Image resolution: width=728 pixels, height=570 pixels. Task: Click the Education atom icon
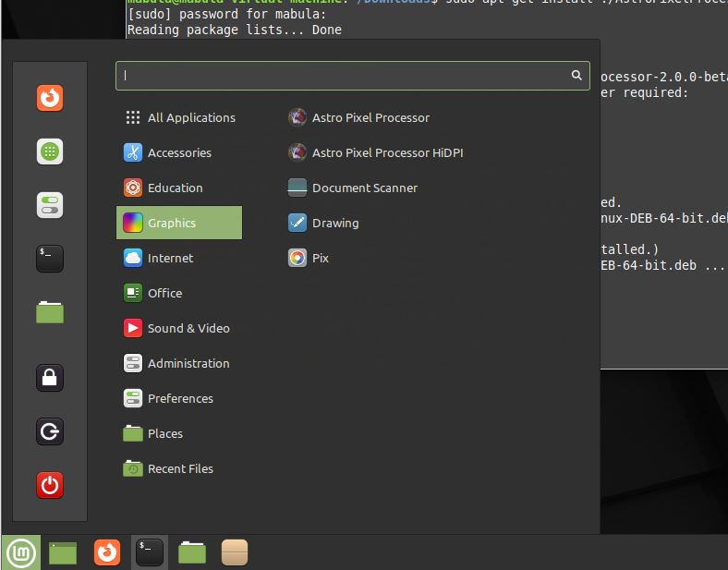pyautogui.click(x=133, y=188)
